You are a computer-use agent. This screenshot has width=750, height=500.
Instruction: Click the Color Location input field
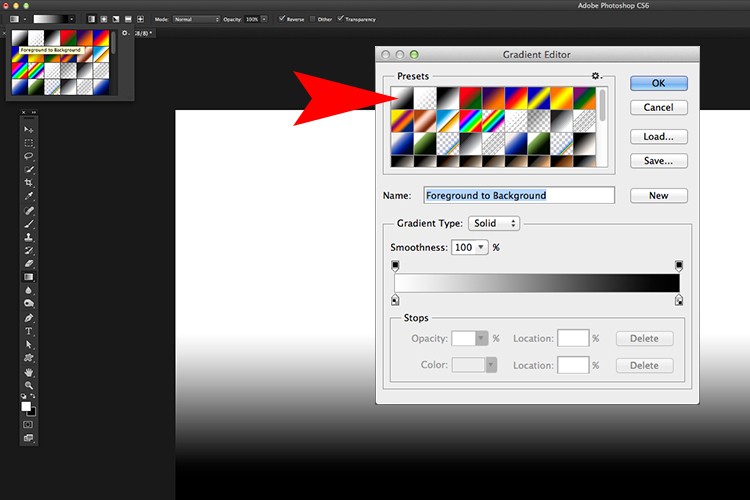click(573, 365)
